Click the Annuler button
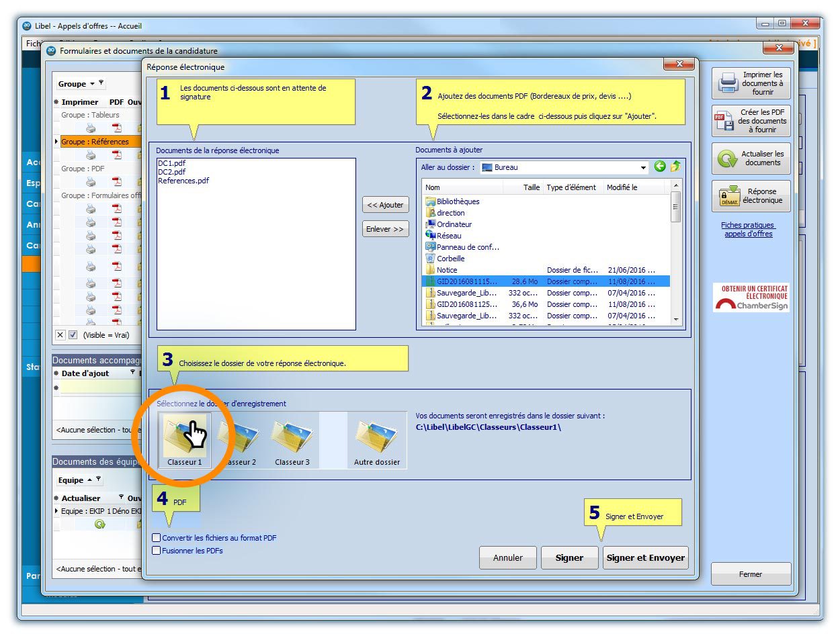 point(508,557)
